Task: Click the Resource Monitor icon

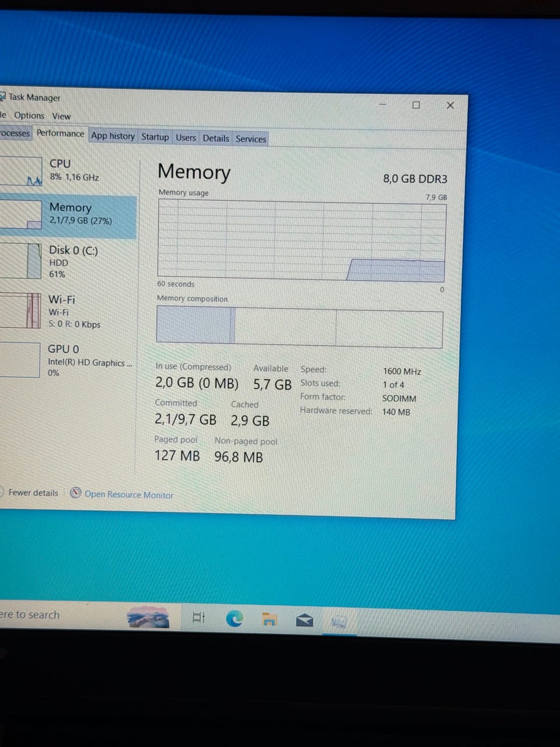Action: coord(76,493)
